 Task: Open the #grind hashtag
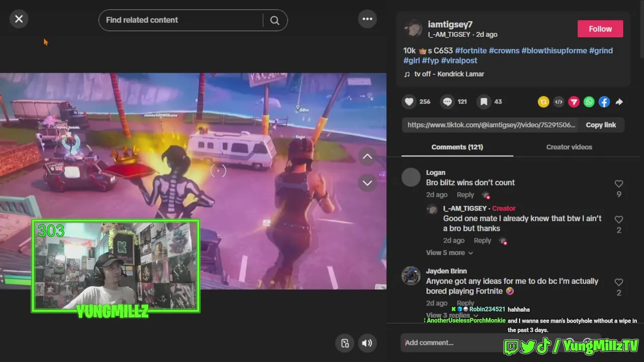(x=601, y=50)
